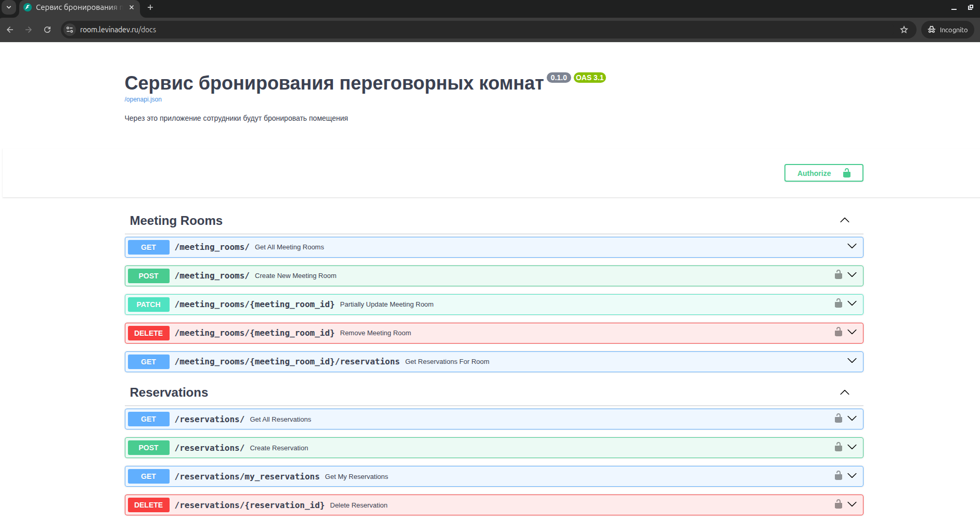Expand Remove Meeting Room chevron
The width and height of the screenshot is (980, 519).
point(852,332)
